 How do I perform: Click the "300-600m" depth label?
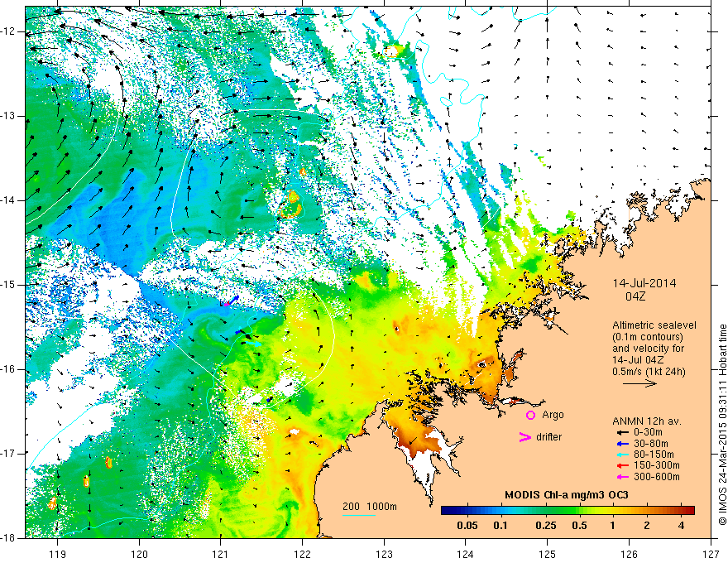tap(657, 477)
